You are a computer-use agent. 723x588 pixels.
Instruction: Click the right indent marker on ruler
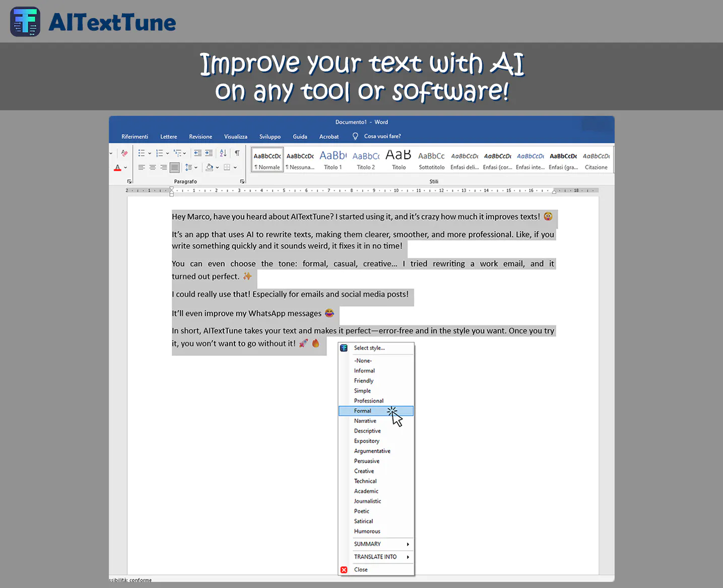[555, 192]
